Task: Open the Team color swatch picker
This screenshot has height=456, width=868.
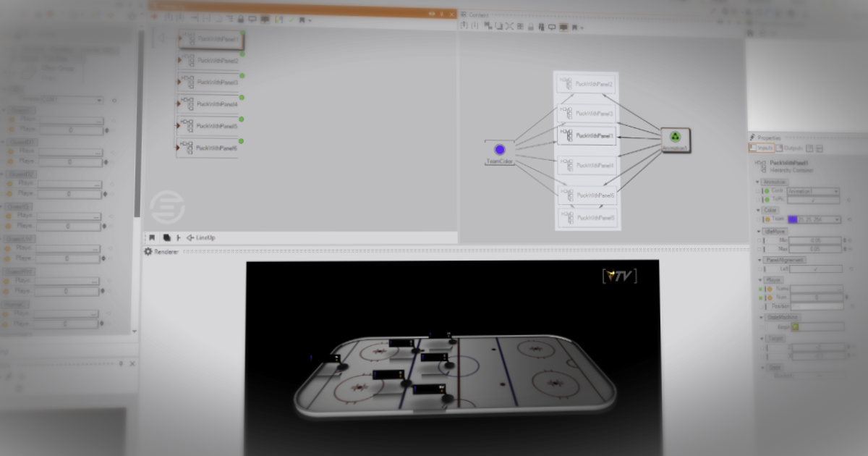Action: point(793,219)
